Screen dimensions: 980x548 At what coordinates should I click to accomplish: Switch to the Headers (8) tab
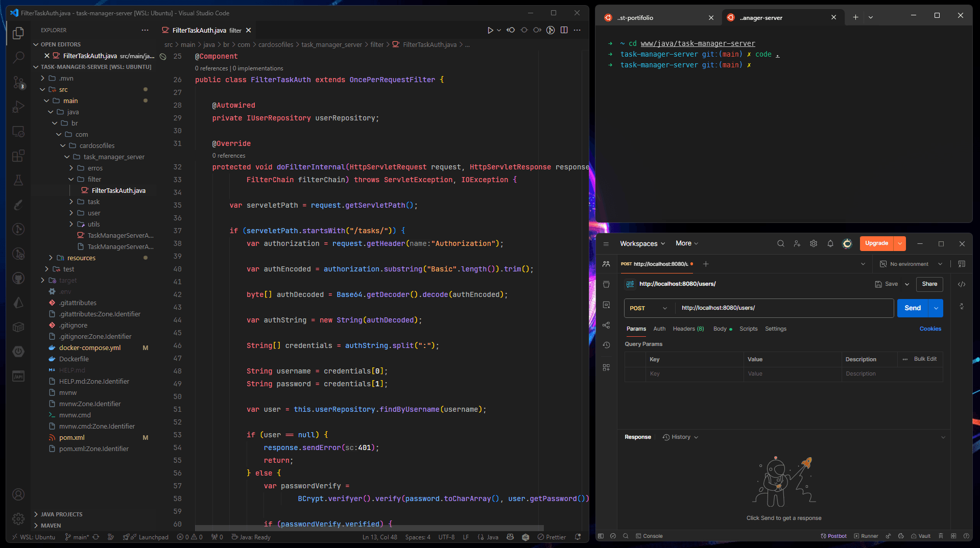[688, 329]
